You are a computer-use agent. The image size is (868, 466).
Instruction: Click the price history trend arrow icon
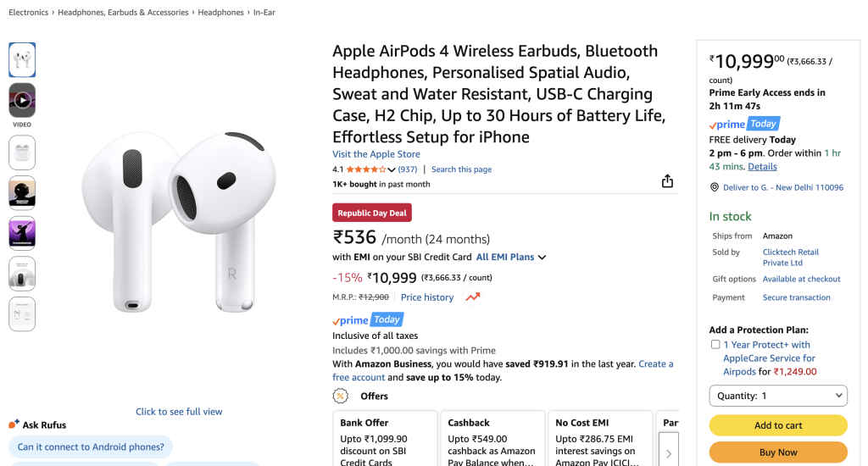pos(472,297)
